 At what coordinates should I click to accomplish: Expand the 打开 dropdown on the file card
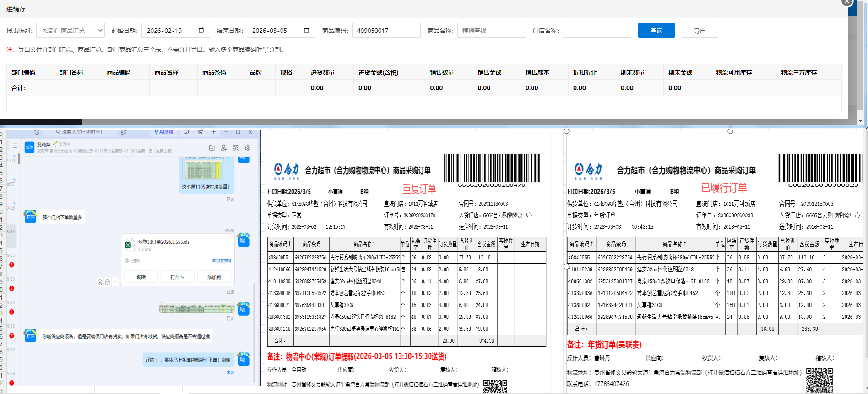(177, 277)
